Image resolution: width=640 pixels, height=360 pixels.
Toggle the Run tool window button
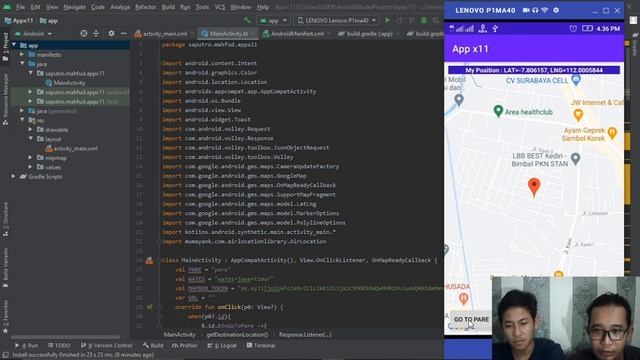point(27,345)
